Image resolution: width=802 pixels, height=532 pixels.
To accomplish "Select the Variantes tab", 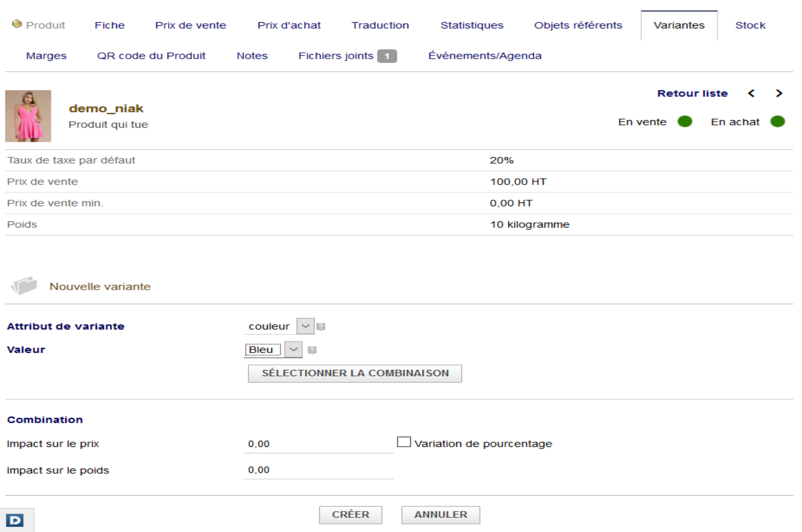I will 679,25.
